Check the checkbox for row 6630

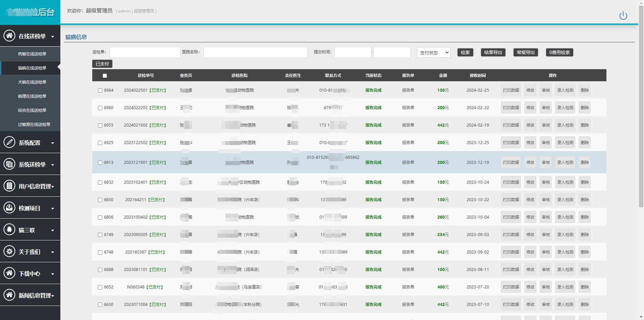click(x=100, y=305)
